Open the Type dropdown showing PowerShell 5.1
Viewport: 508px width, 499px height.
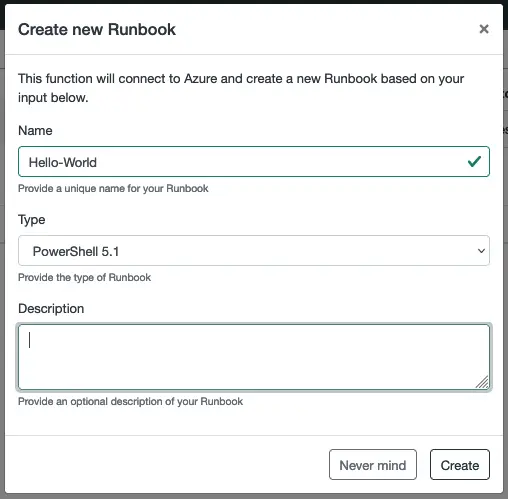254,251
